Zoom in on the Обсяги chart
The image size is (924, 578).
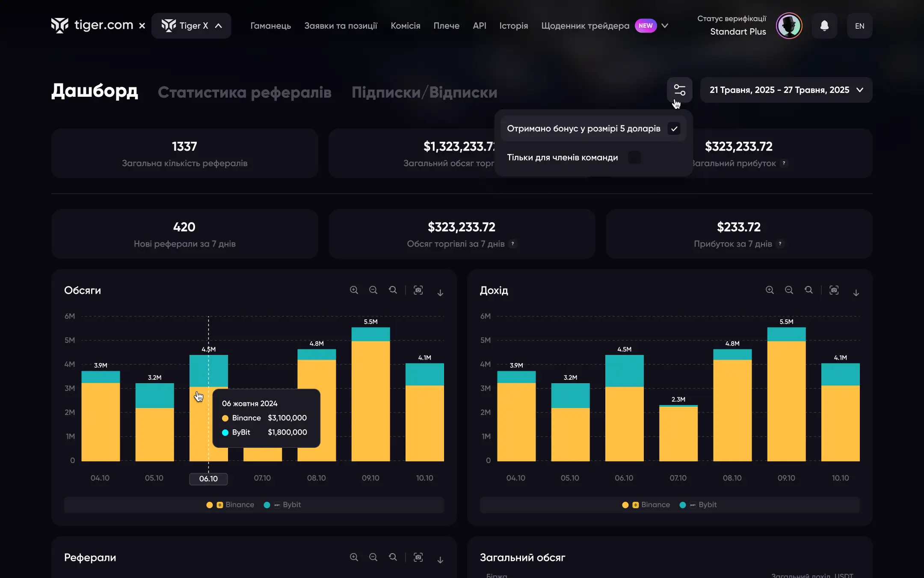[354, 290]
